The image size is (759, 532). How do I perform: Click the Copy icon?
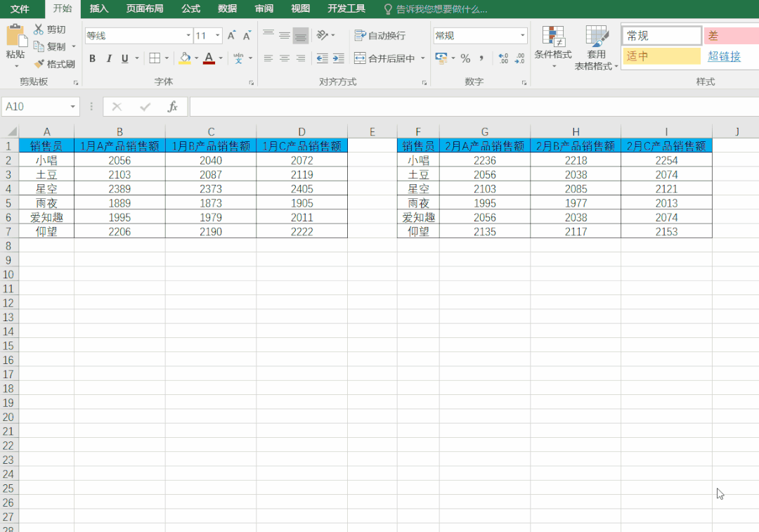(39, 46)
